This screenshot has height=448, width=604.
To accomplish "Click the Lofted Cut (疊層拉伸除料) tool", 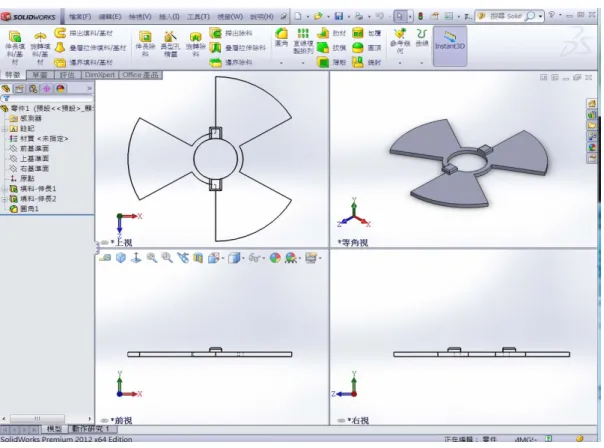I will (238, 48).
